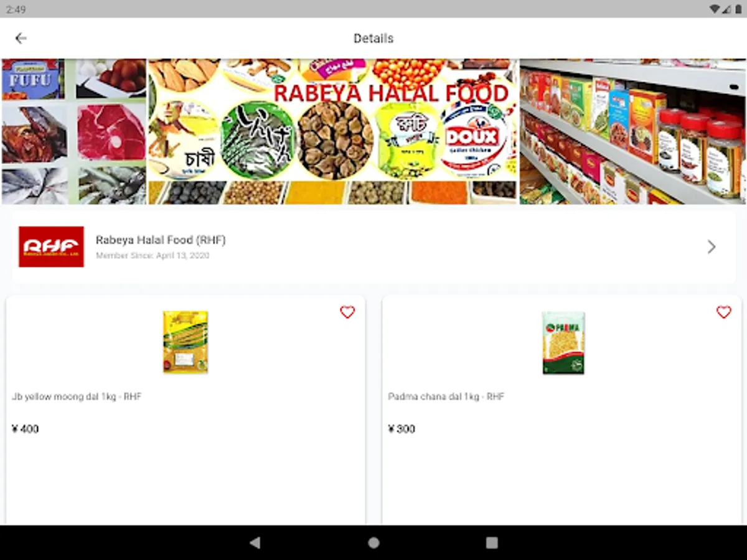Go back using the header arrow
The height and width of the screenshot is (560, 747).
21,38
